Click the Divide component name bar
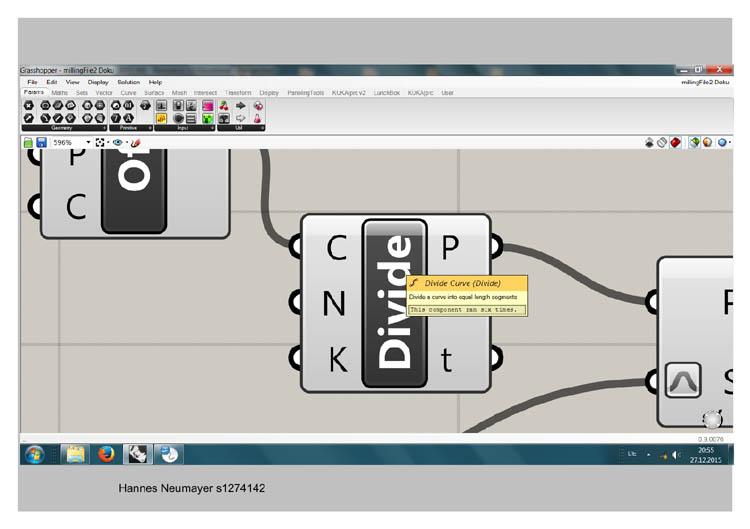 (x=395, y=303)
